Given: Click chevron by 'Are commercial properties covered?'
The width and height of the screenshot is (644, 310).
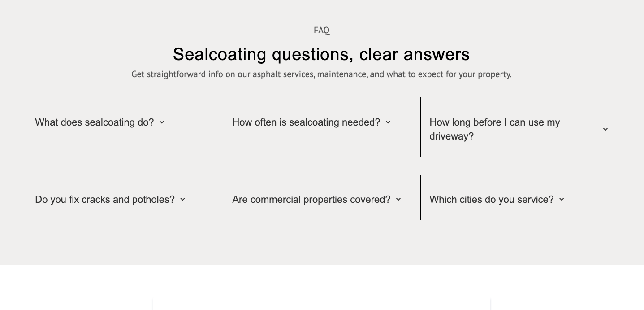Looking at the screenshot, I should point(398,199).
